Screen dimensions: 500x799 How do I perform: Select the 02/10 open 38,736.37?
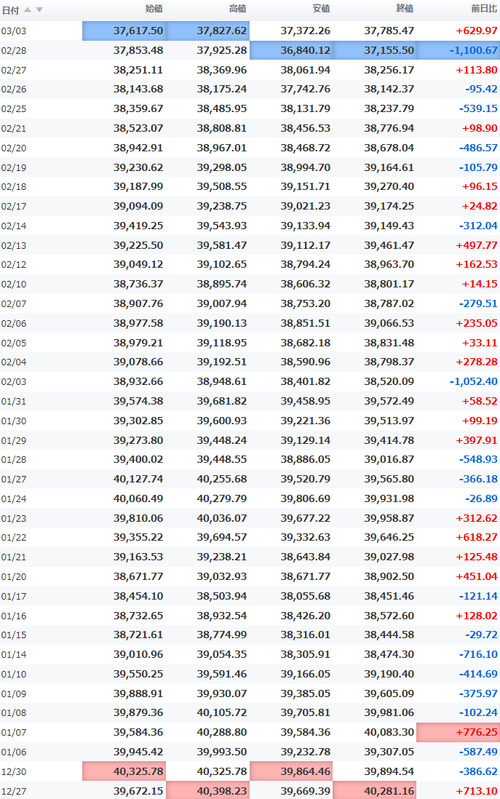[138, 284]
